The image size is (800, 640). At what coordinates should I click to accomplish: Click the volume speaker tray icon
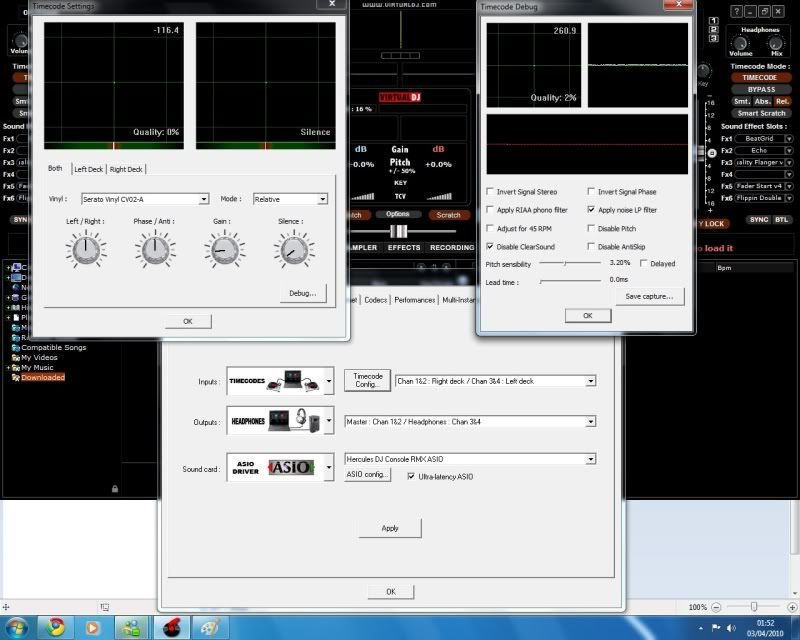731,628
